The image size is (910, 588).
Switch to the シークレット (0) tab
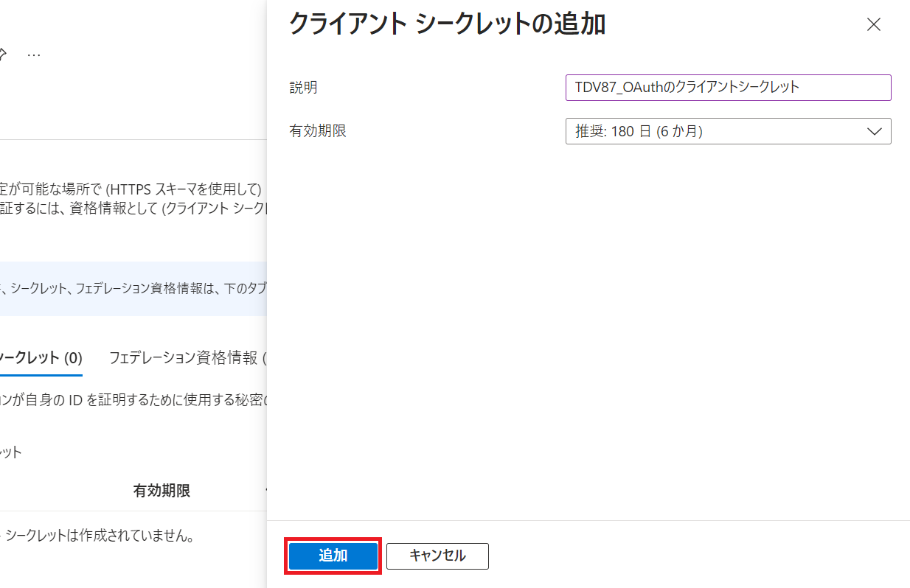pos(41,358)
